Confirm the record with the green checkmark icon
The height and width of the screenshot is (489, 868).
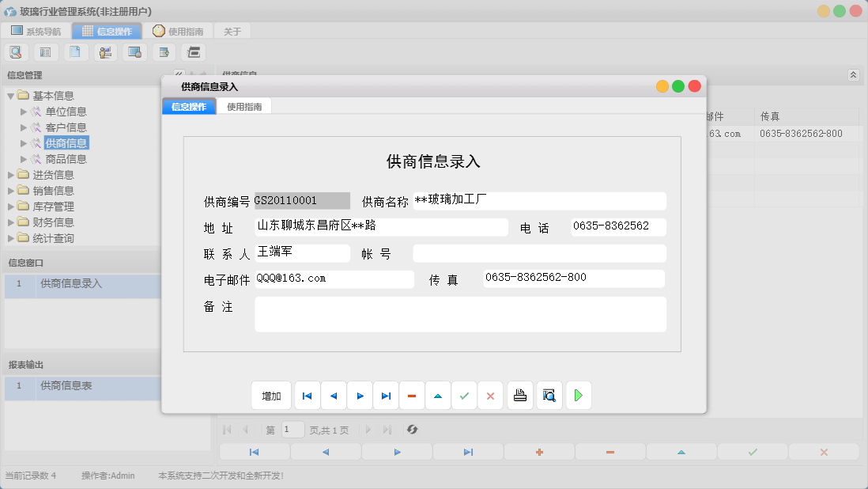coord(464,395)
